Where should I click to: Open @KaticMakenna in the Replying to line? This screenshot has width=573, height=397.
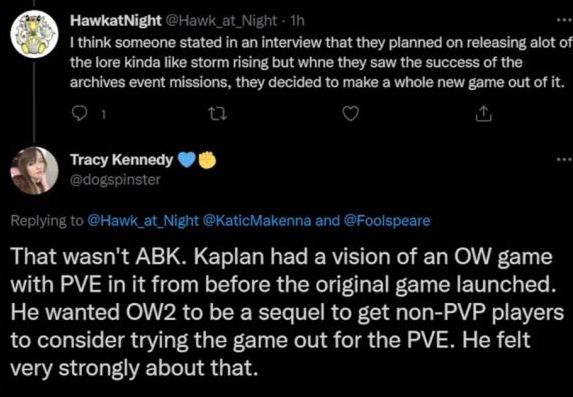pos(254,221)
